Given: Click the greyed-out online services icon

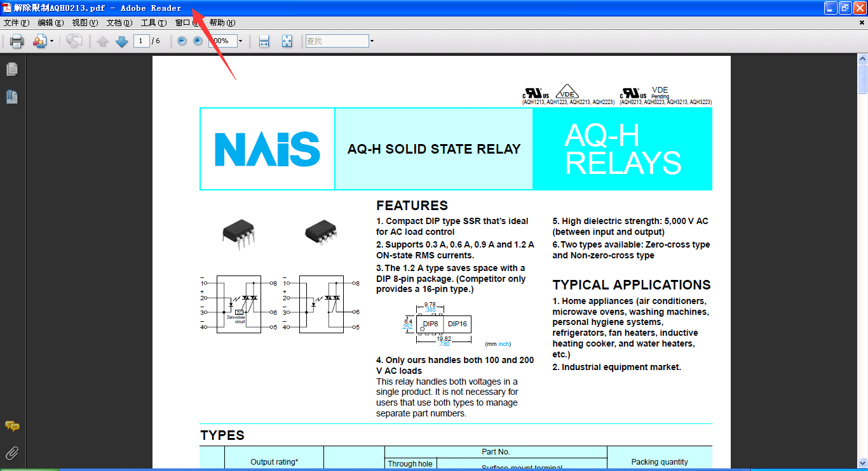Looking at the screenshot, I should point(74,41).
